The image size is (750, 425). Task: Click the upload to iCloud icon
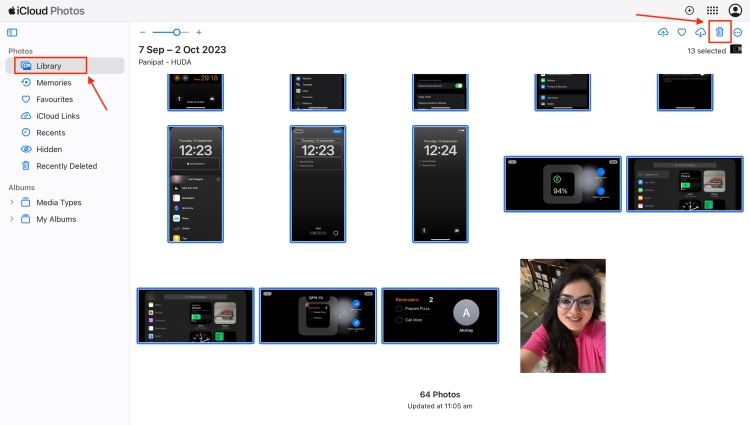click(663, 33)
